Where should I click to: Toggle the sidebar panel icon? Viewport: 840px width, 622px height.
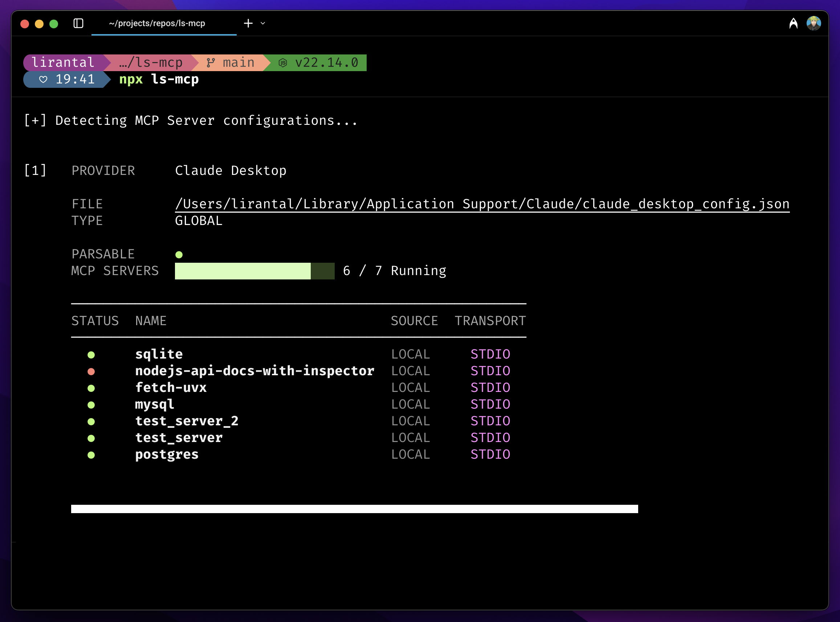[78, 23]
